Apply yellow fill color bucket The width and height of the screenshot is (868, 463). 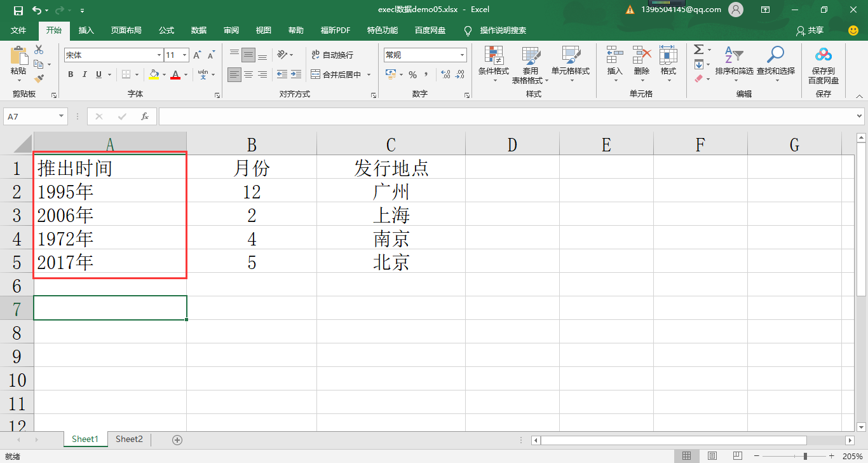click(x=154, y=74)
